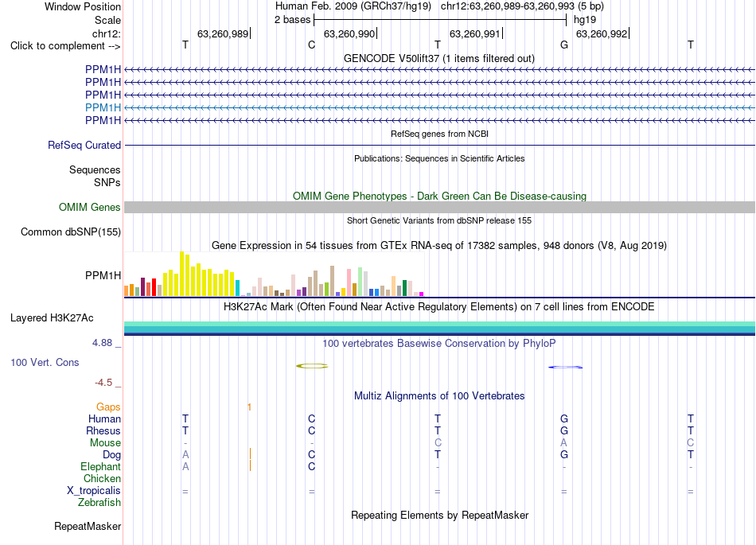Click the Layered H3K27Ac track label
756x545 pixels.
52,318
